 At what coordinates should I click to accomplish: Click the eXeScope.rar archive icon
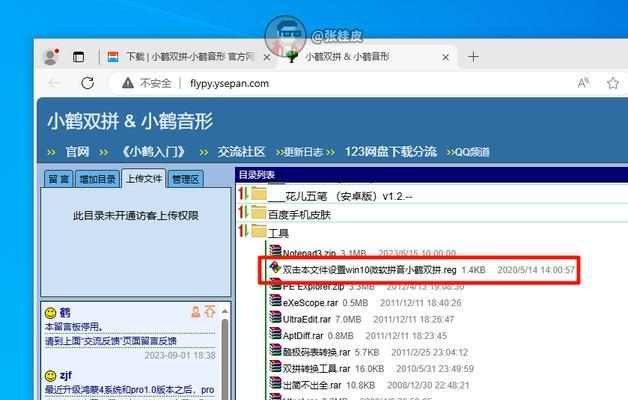[x=276, y=300]
